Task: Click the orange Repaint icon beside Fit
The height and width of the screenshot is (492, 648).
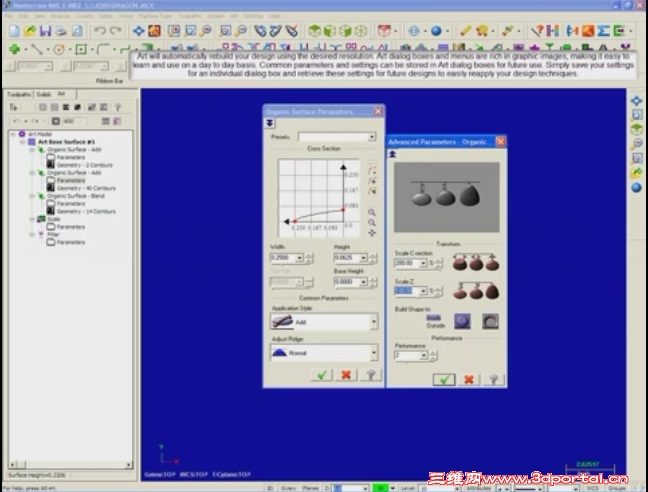Action: pyautogui.click(x=154, y=31)
